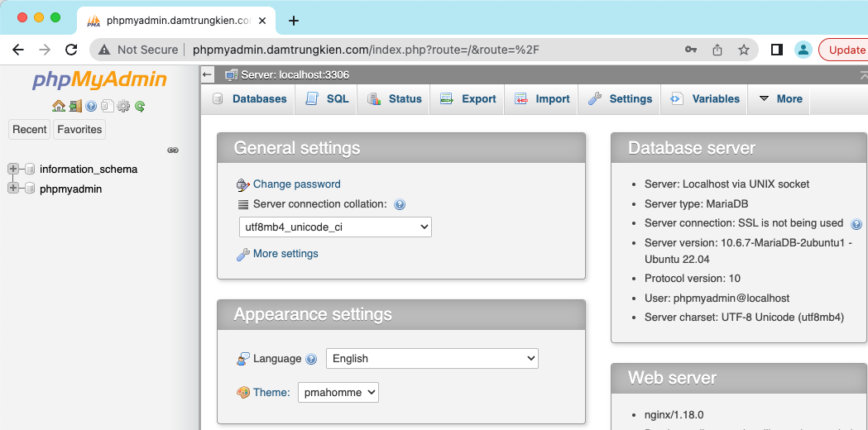Image resolution: width=868 pixels, height=430 pixels.
Task: Click browser reload button
Action: pos(71,50)
